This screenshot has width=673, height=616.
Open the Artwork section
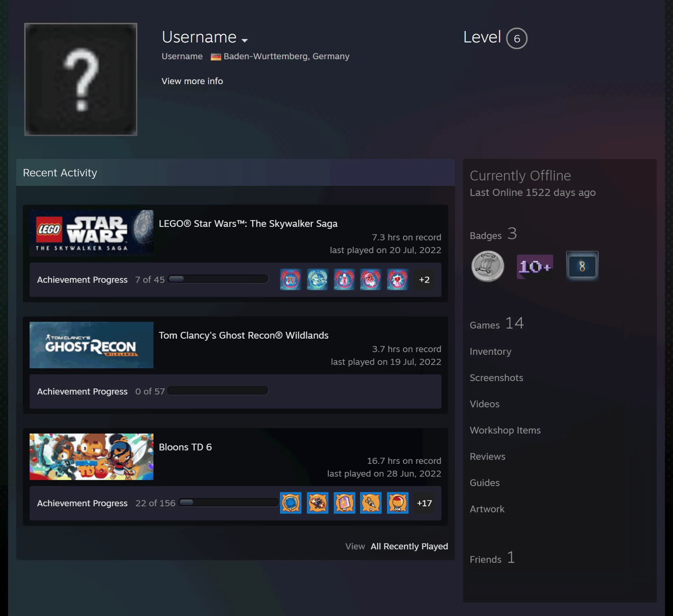(487, 509)
